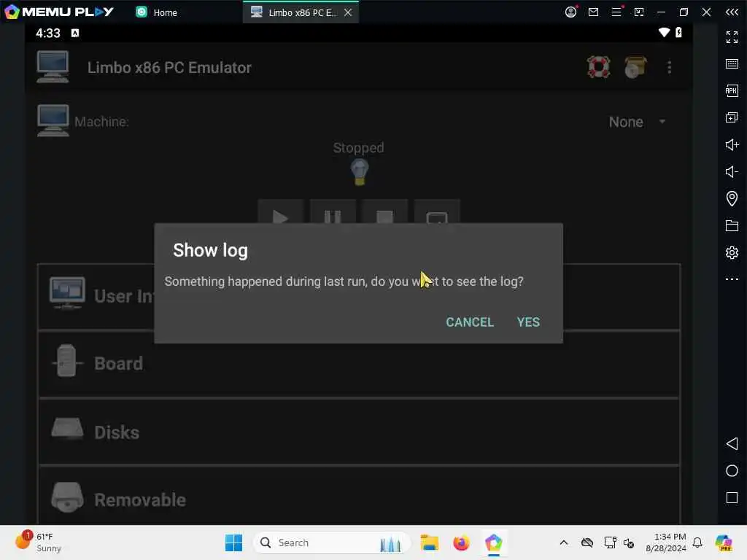Viewport: 747px width, 560px height.
Task: Collapse the MEmu sidebar with triple chevron
Action: pyautogui.click(x=732, y=12)
